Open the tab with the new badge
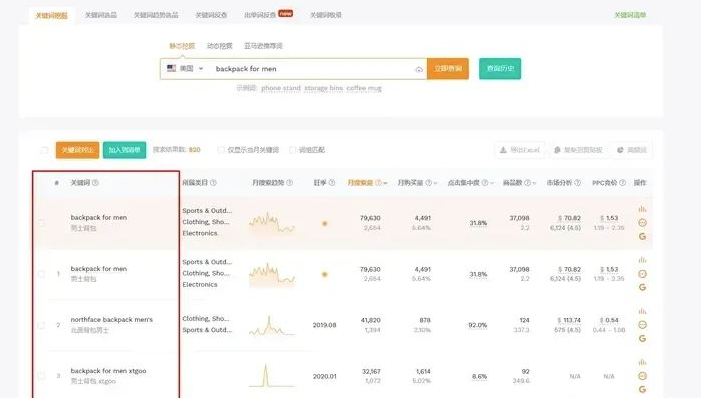This screenshot has height=398, width=701. click(268, 14)
